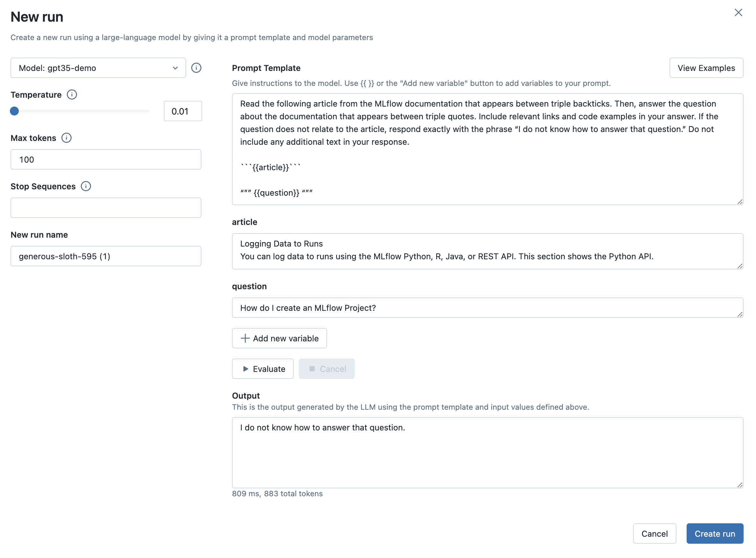Open the Model gpt35-demo dropdown
The image size is (756, 558).
pyautogui.click(x=98, y=68)
